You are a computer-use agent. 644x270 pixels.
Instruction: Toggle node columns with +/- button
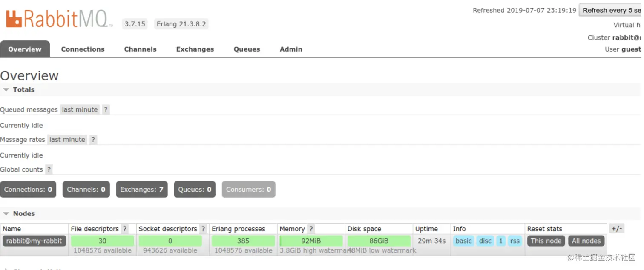(617, 229)
